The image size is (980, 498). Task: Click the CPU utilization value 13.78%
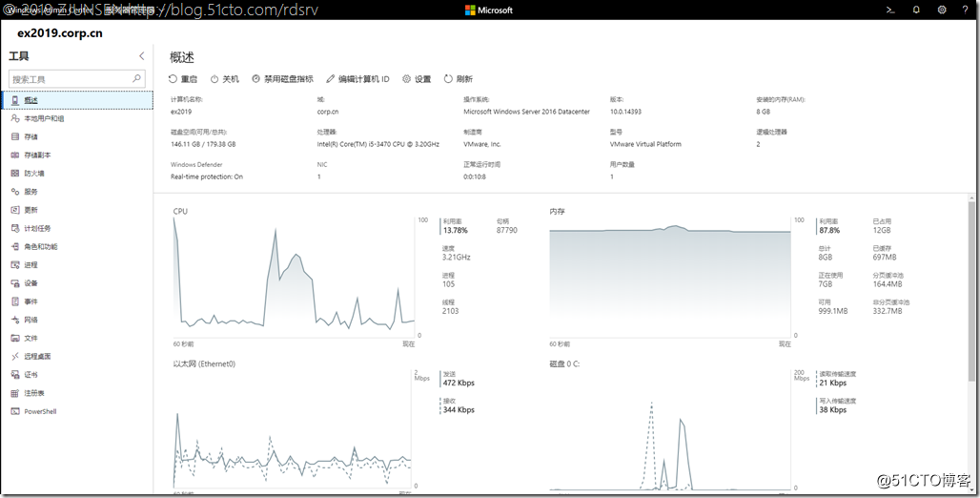click(455, 230)
